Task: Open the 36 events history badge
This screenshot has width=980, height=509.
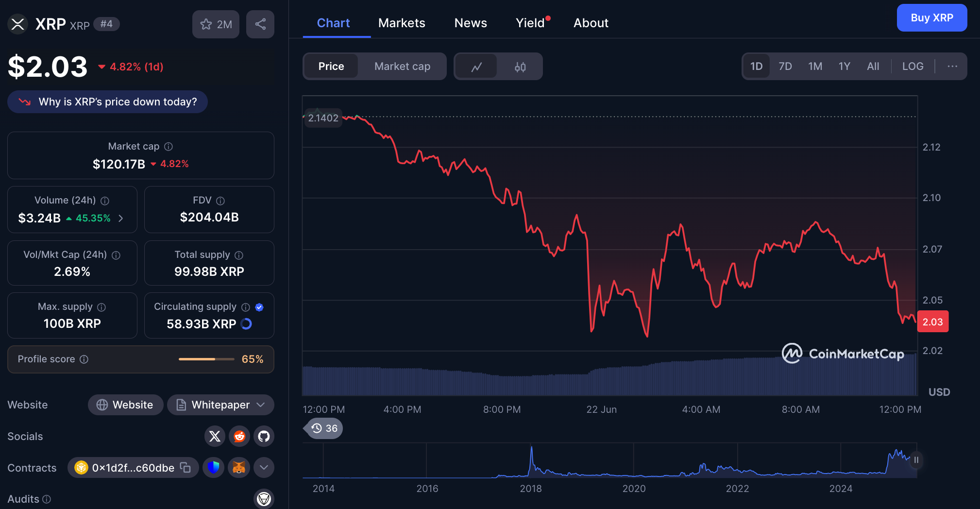Action: point(323,428)
